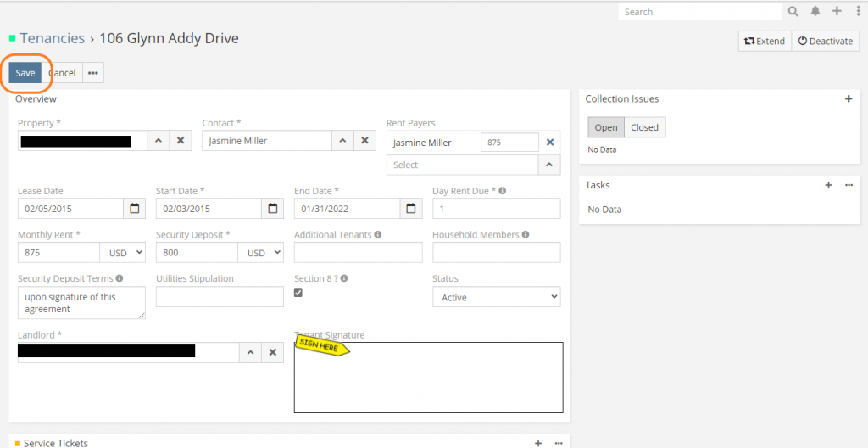Screen dimensions: 868x448
Task: Expand Monthly Rent currency dropdown
Action: 122,253
